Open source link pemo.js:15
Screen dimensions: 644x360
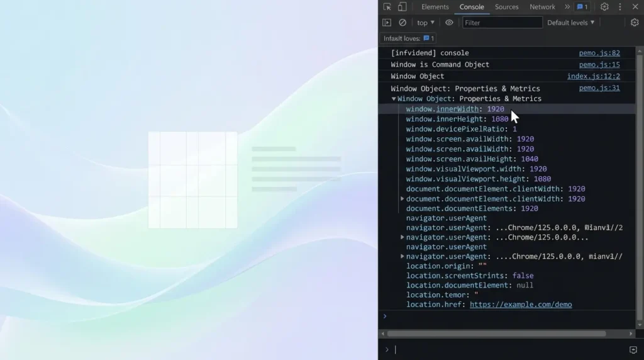(599, 65)
